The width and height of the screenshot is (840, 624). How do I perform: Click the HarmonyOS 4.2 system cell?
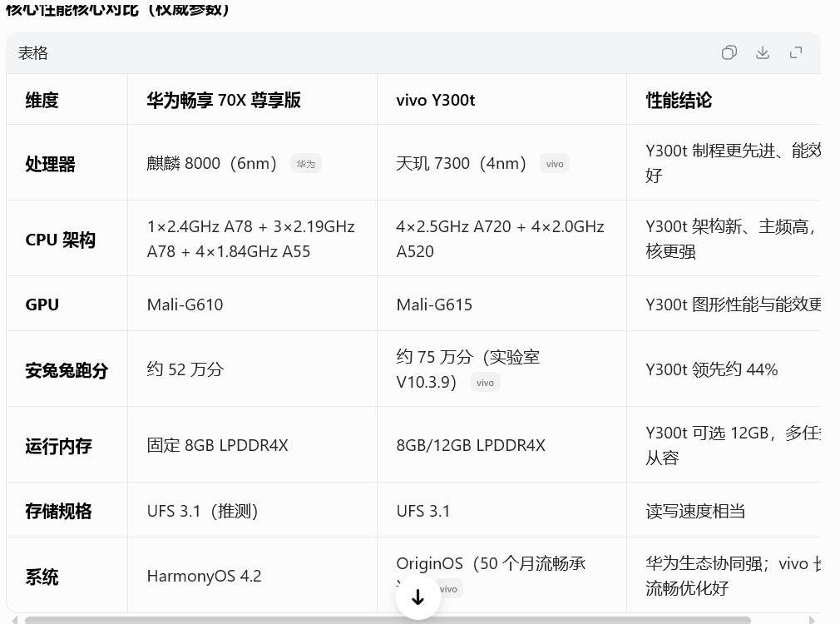[x=204, y=576]
